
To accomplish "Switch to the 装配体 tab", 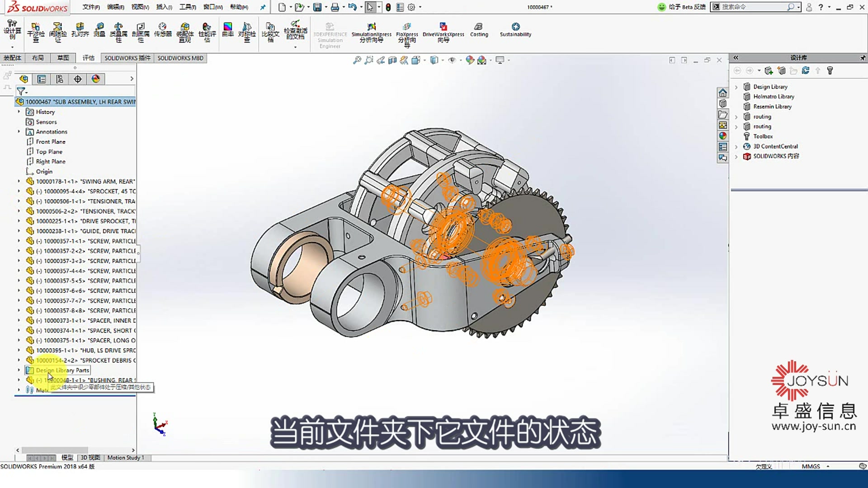I will pos(12,58).
